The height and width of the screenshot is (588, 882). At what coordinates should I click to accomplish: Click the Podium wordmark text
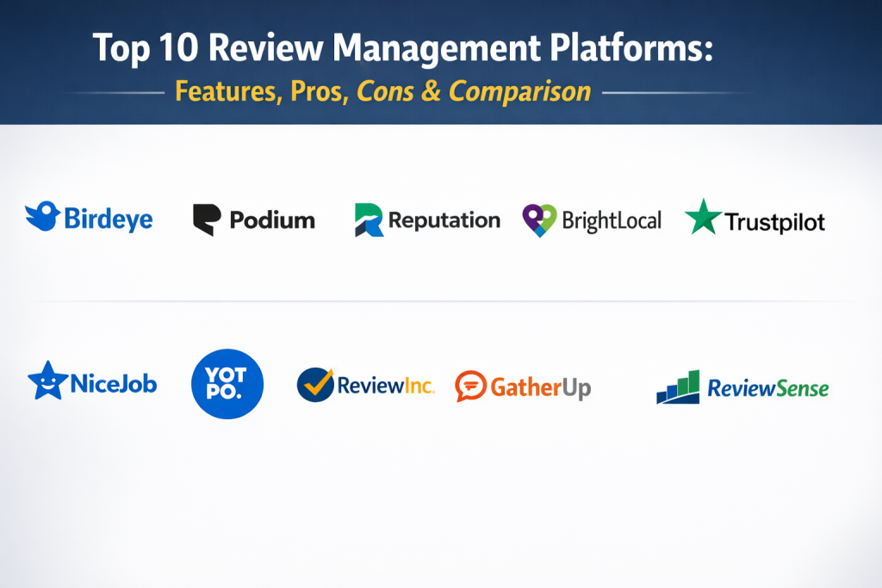pyautogui.click(x=272, y=221)
